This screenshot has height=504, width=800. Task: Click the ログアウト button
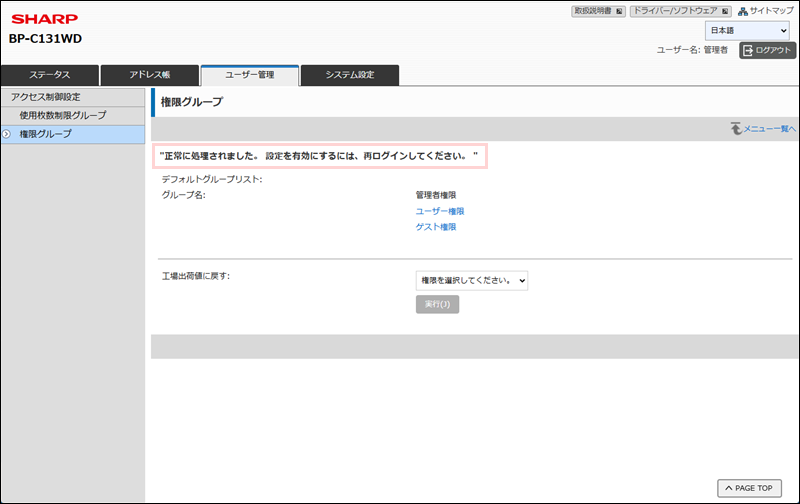pos(767,50)
